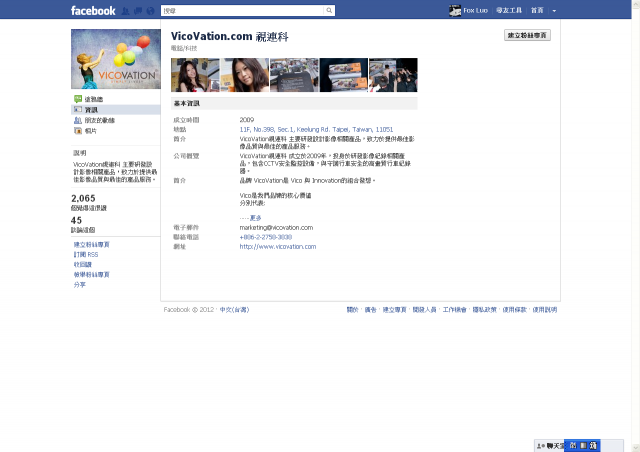Open friends activity tab in sidebar
Image resolution: width=640 pixels, height=452 pixels.
coord(116,120)
